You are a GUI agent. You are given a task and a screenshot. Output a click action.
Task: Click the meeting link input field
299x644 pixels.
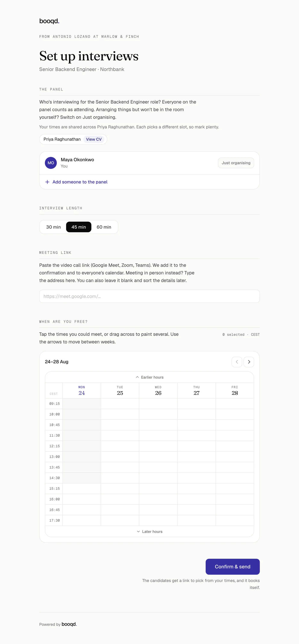[x=149, y=296]
